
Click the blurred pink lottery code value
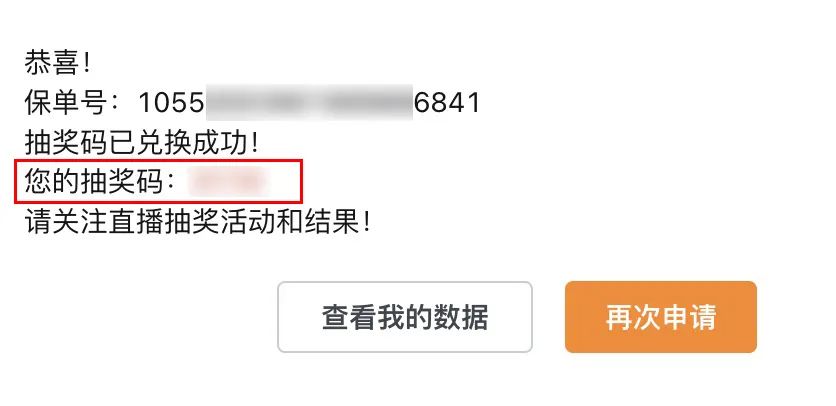[x=227, y=182]
